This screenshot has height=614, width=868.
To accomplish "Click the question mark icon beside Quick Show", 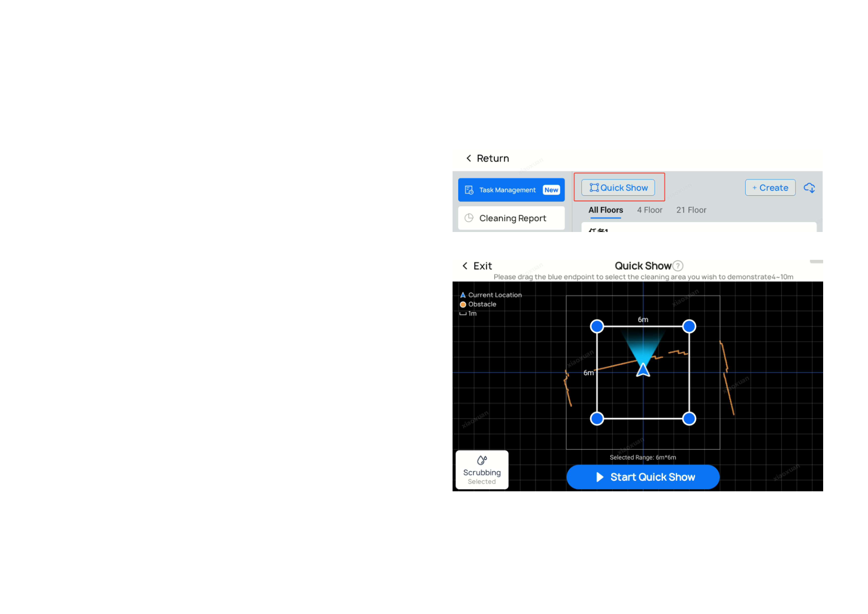I will [x=678, y=265].
